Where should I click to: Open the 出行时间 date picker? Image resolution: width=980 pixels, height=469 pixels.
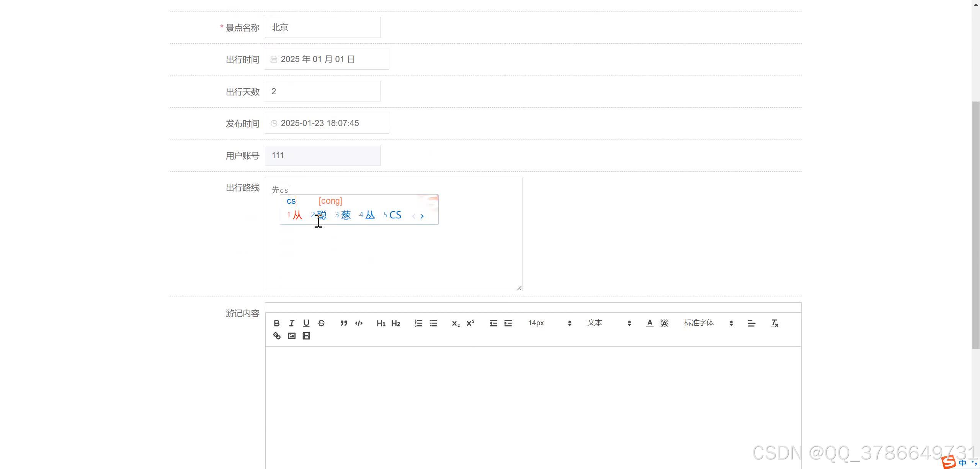click(327, 59)
